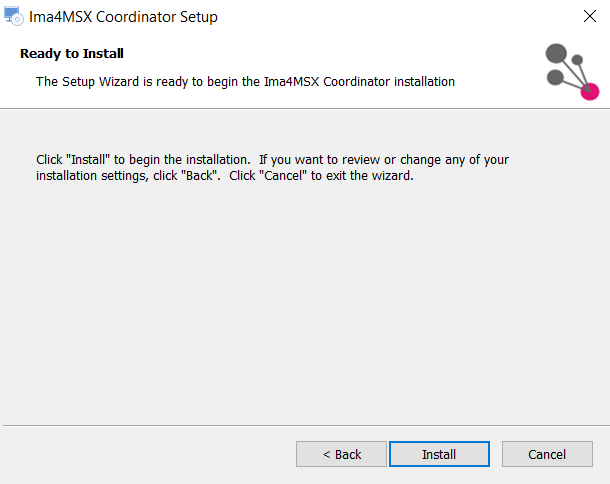Click the smallest gray dot in the logo

click(577, 60)
